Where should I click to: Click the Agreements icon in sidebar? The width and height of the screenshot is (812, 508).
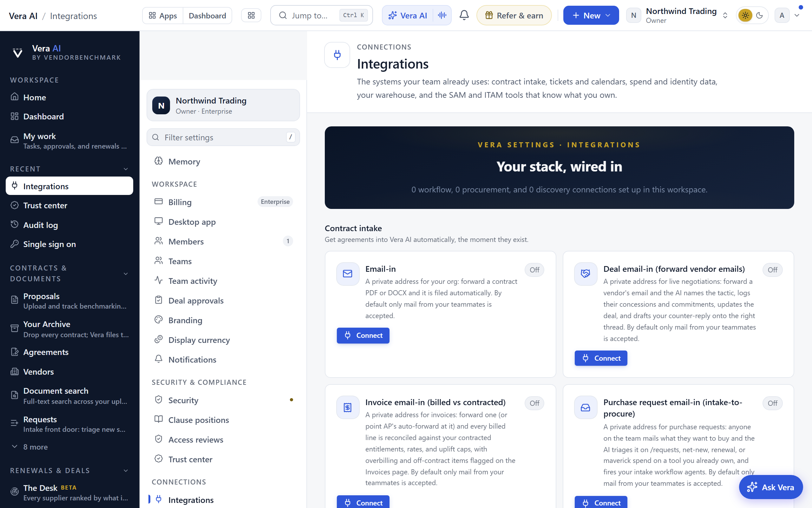pos(14,352)
